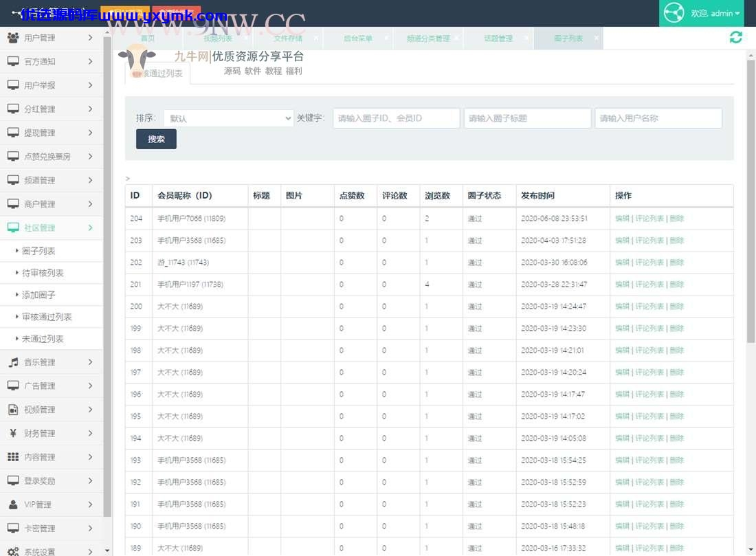Click 编辑 link for row ID 190
This screenshot has height=556, width=756.
tap(622, 526)
